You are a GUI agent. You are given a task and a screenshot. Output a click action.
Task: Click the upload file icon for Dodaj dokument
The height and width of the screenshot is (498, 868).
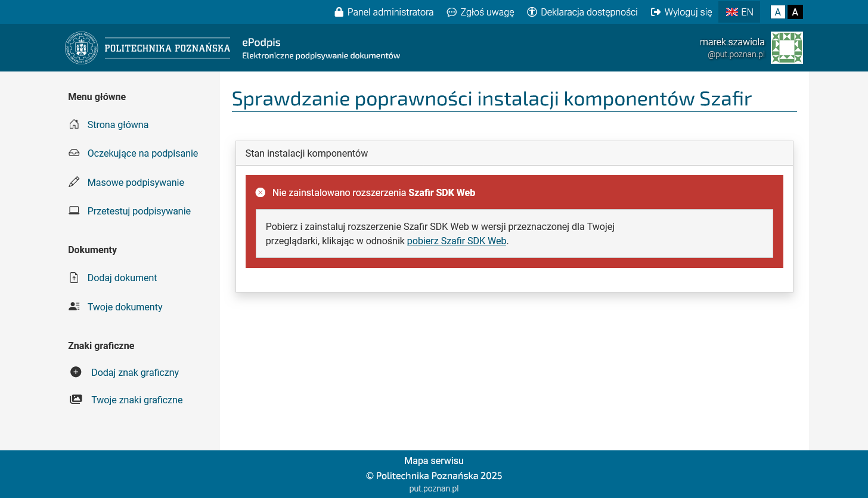(74, 278)
